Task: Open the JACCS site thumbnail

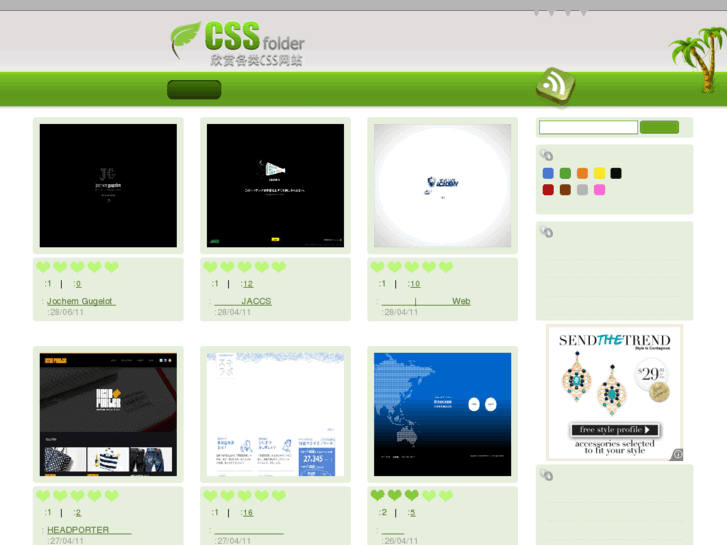Action: pyautogui.click(x=275, y=186)
